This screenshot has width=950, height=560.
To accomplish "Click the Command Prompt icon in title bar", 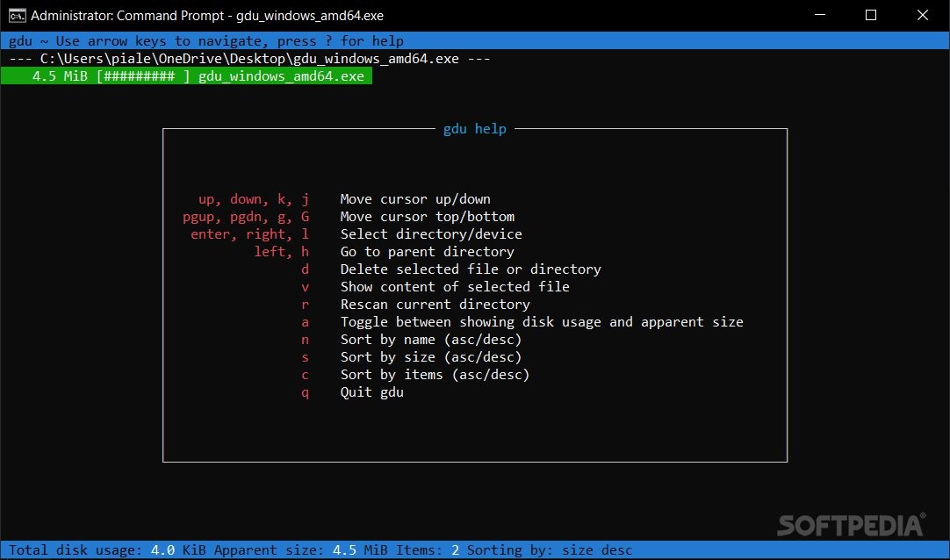I will (x=17, y=15).
